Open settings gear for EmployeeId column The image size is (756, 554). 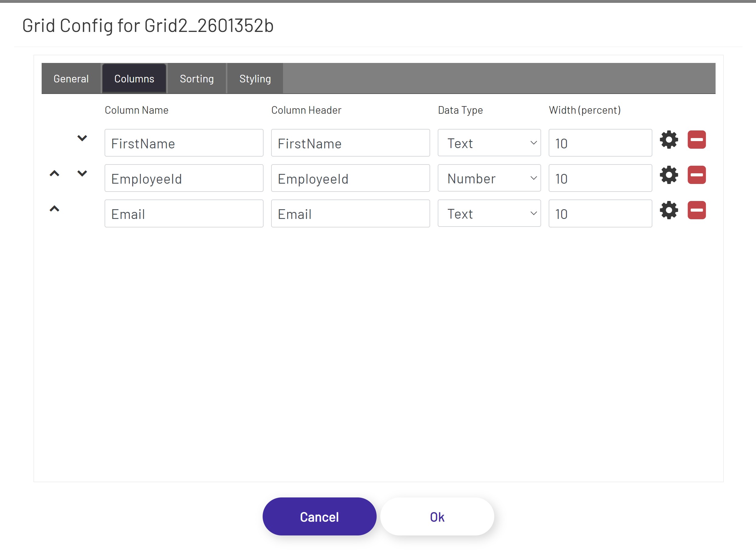click(668, 175)
